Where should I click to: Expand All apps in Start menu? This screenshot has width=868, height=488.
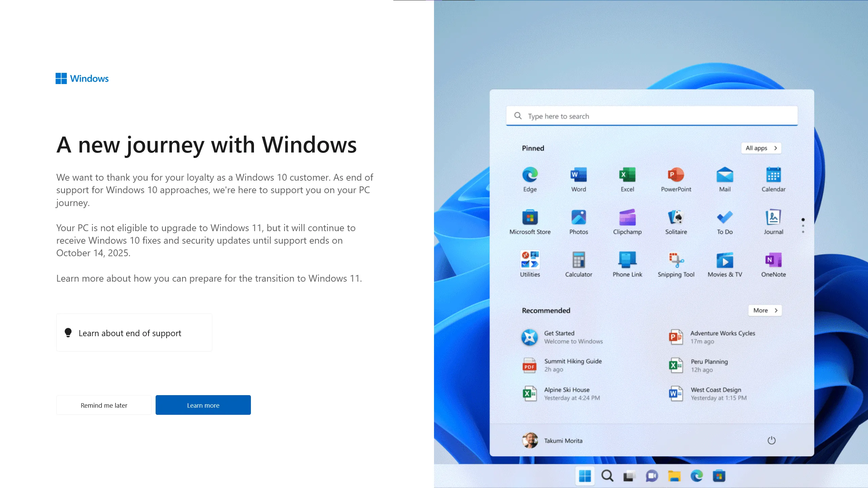pos(761,148)
